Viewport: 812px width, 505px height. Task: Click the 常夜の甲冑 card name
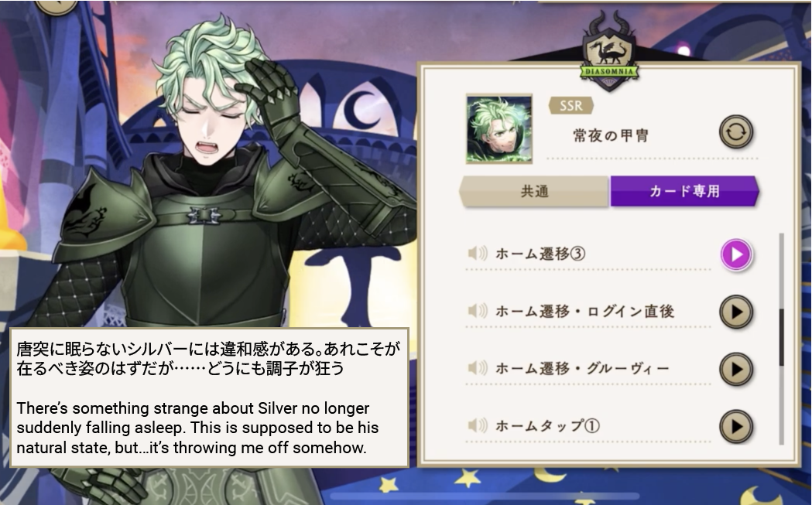coord(611,136)
